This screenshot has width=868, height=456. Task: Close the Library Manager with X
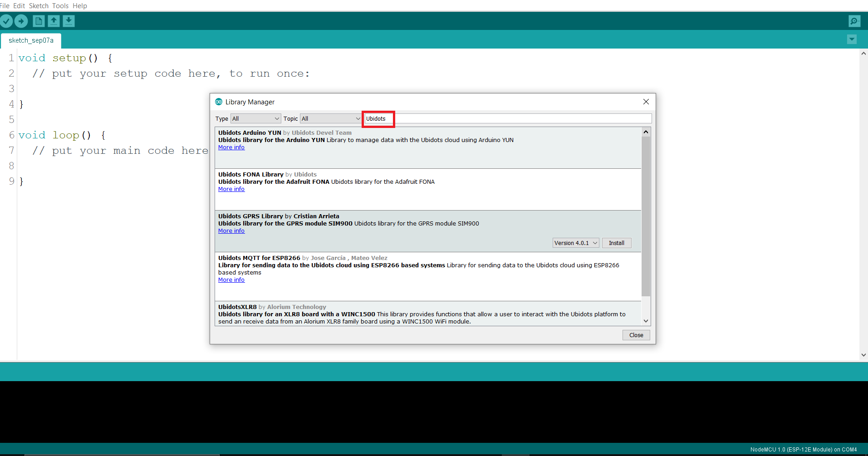[x=646, y=102]
